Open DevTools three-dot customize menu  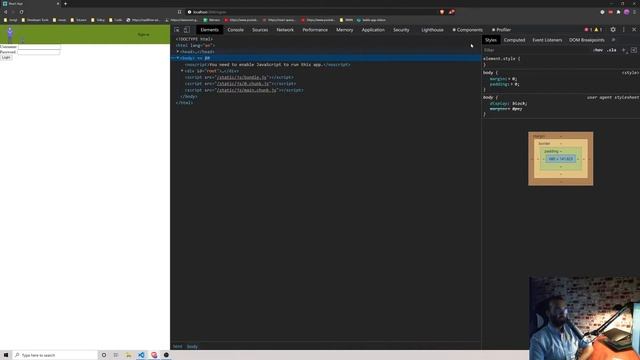point(624,29)
